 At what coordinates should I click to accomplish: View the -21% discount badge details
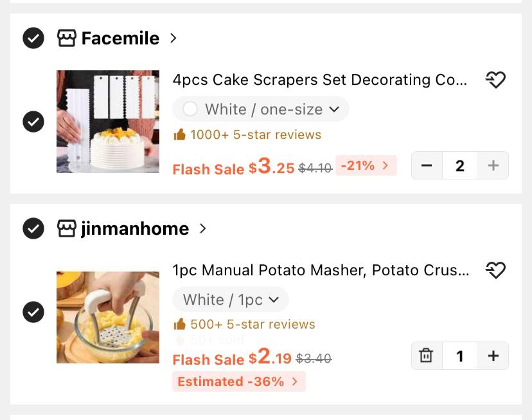click(x=366, y=165)
